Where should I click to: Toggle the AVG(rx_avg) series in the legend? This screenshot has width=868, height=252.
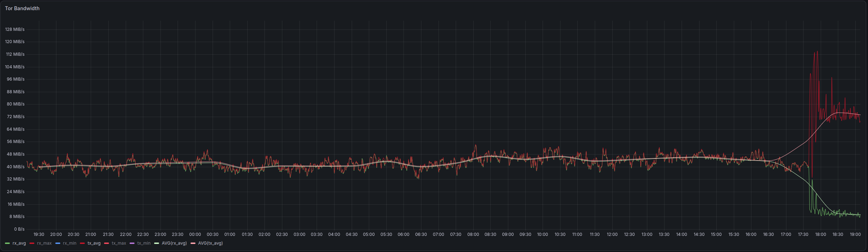[x=174, y=243]
